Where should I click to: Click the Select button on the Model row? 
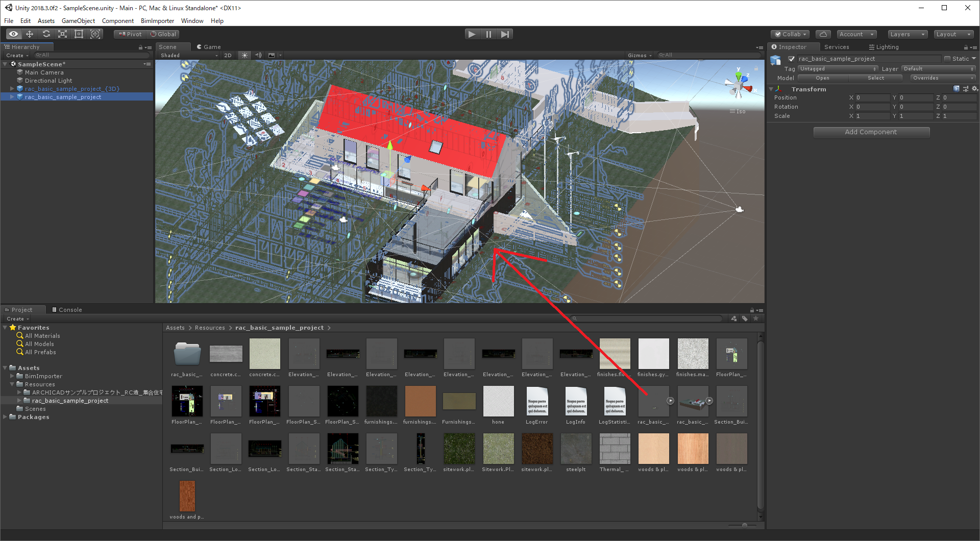click(876, 78)
